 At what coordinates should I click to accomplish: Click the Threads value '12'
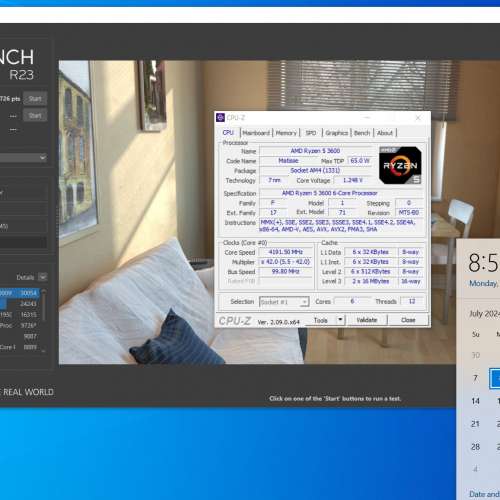tap(412, 301)
